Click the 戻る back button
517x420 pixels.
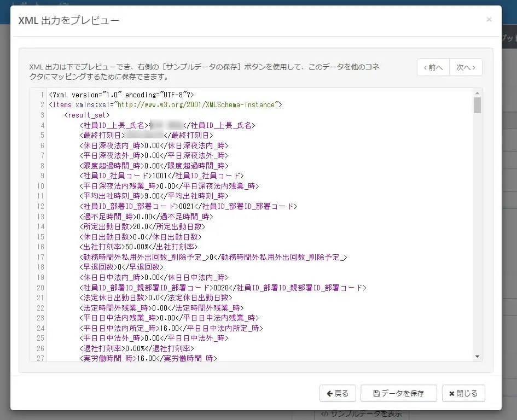(338, 393)
